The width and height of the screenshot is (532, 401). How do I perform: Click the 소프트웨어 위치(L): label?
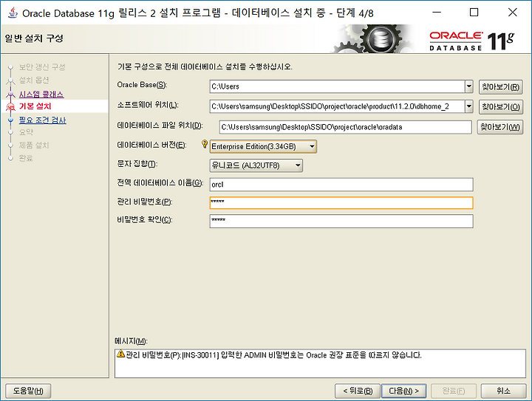(x=148, y=105)
